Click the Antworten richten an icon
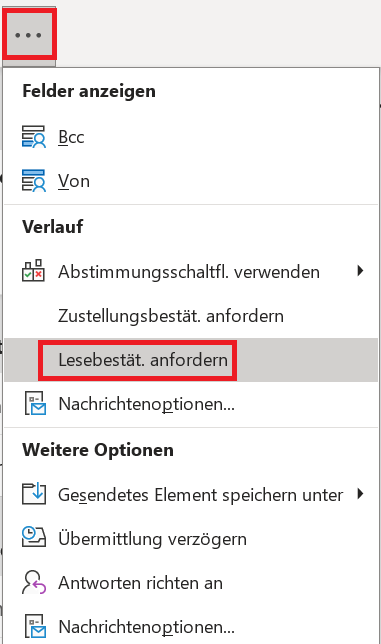This screenshot has height=644, width=381. [x=34, y=582]
